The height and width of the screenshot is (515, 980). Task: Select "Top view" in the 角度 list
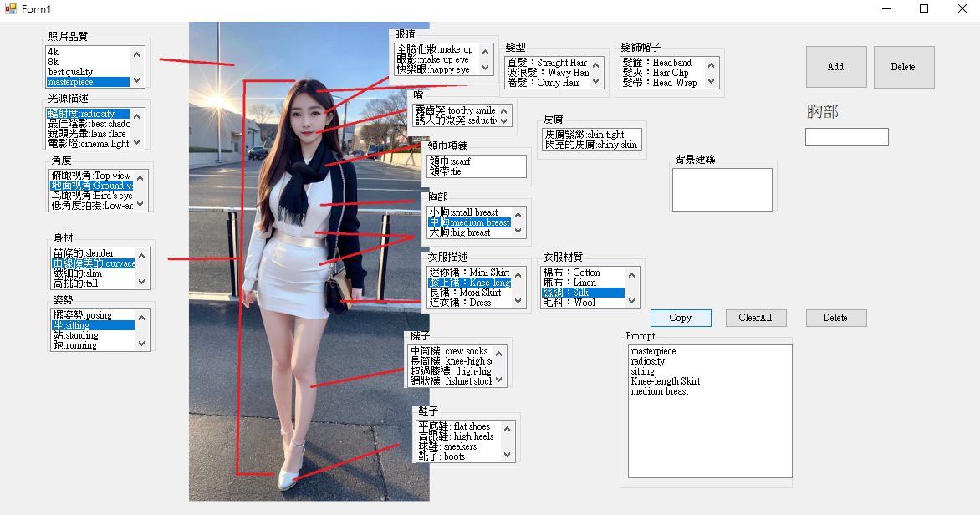click(92, 176)
